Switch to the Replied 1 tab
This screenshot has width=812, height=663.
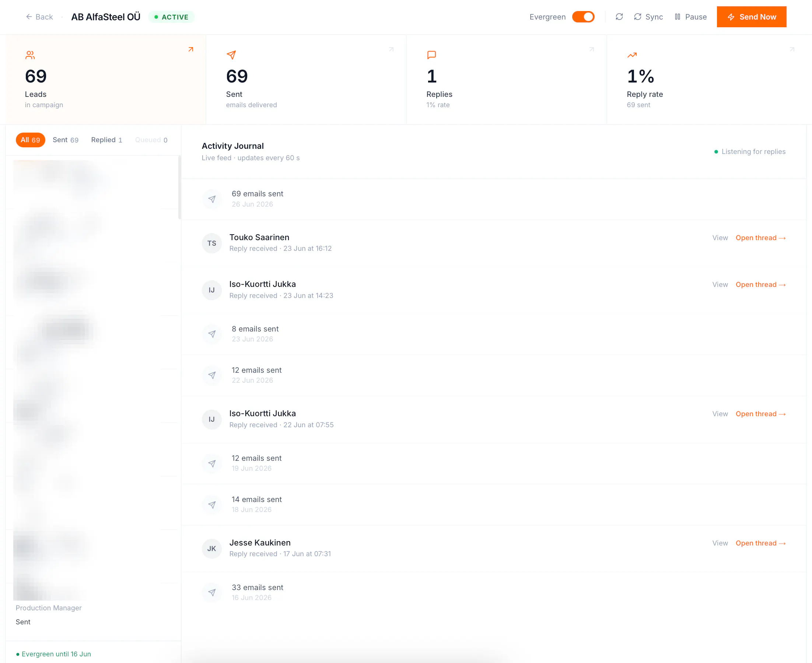(x=106, y=140)
